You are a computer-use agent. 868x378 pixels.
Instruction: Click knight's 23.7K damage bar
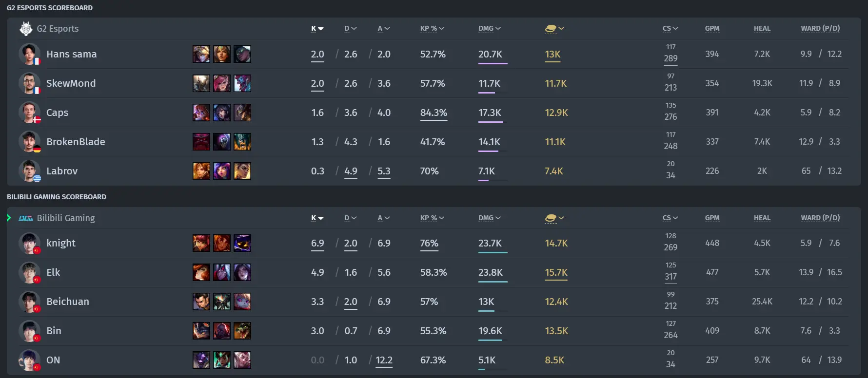[x=493, y=252]
